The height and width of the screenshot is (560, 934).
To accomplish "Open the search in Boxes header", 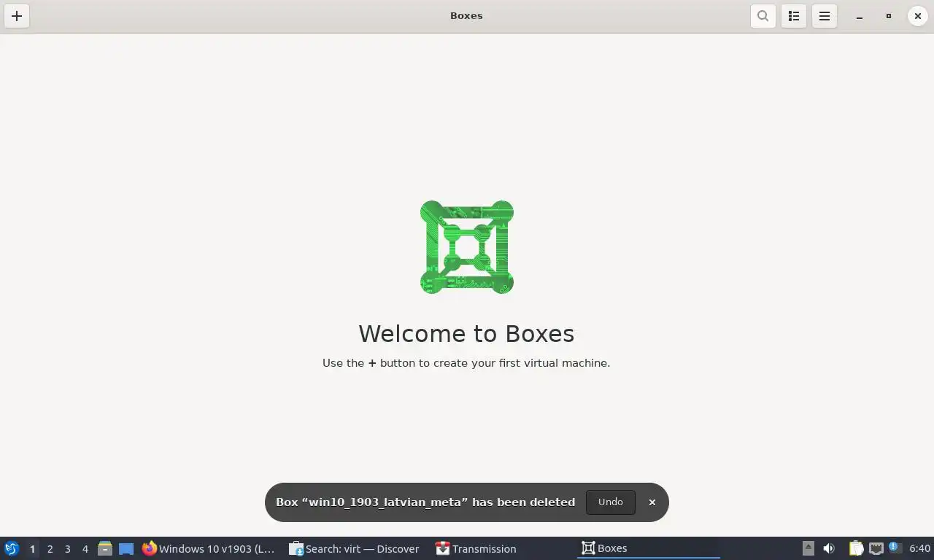I will click(x=763, y=16).
